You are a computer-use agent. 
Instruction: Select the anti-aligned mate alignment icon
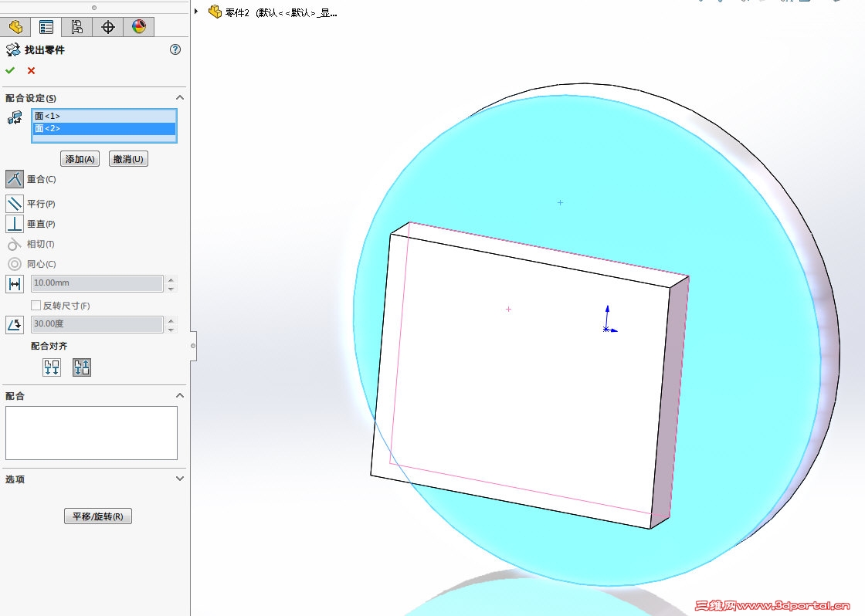(x=82, y=367)
